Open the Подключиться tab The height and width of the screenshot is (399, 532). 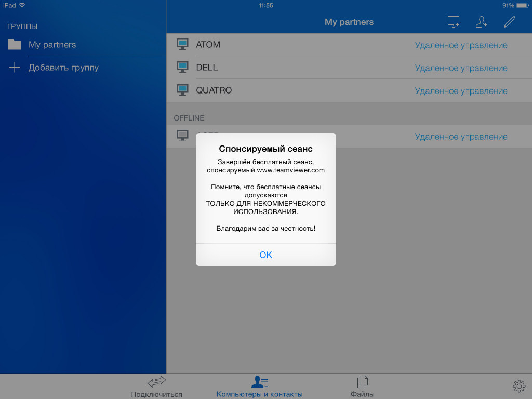point(156,387)
